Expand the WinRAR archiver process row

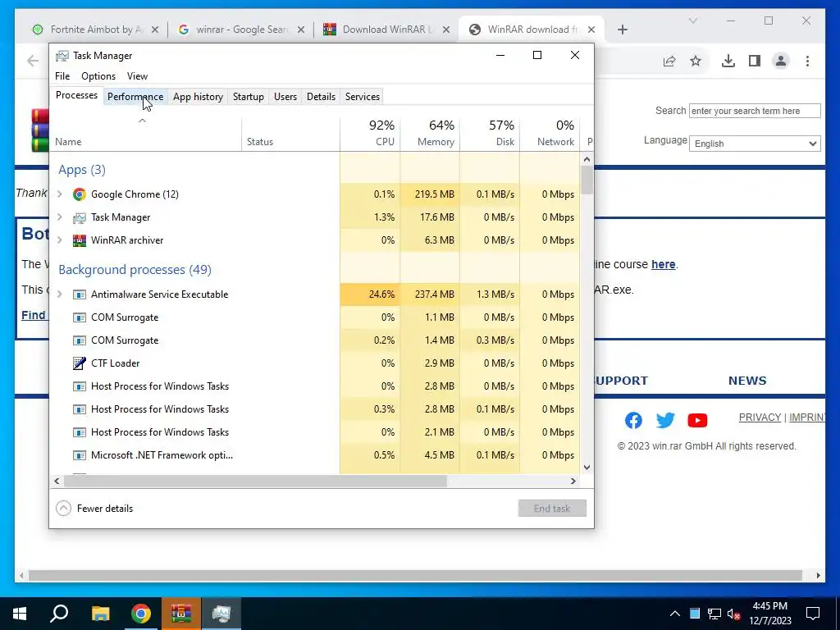click(60, 240)
